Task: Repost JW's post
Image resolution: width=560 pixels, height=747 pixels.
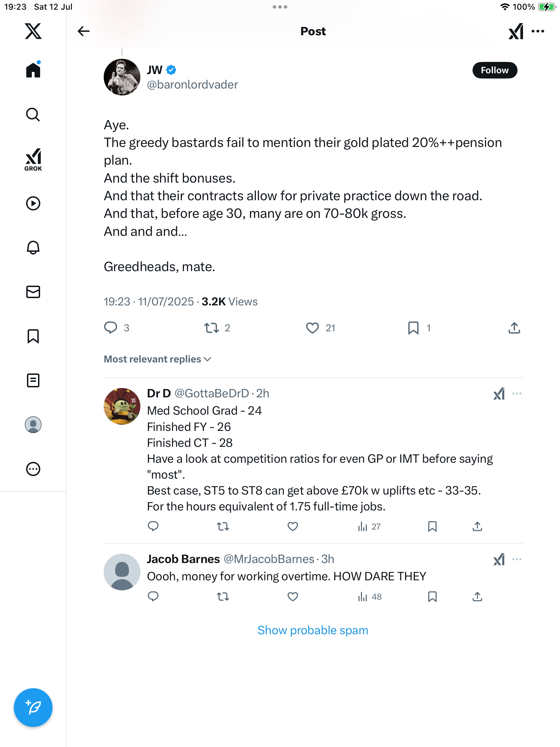Action: [211, 328]
